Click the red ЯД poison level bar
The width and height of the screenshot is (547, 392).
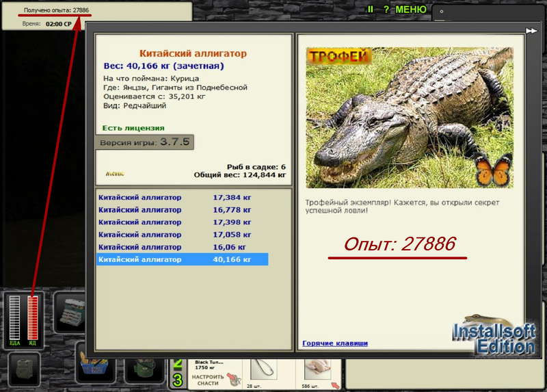click(x=32, y=318)
